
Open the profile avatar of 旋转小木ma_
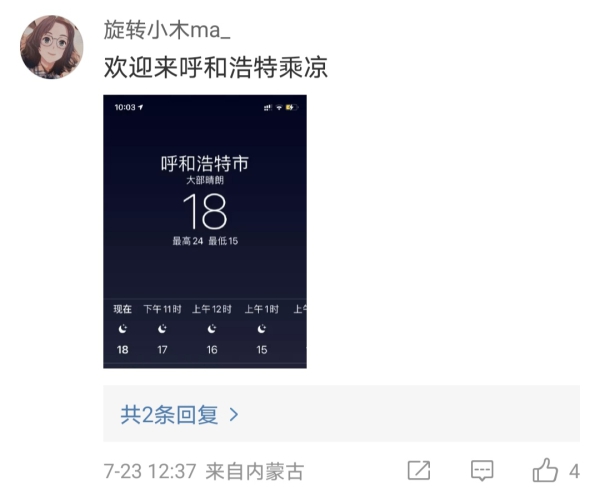point(52,47)
